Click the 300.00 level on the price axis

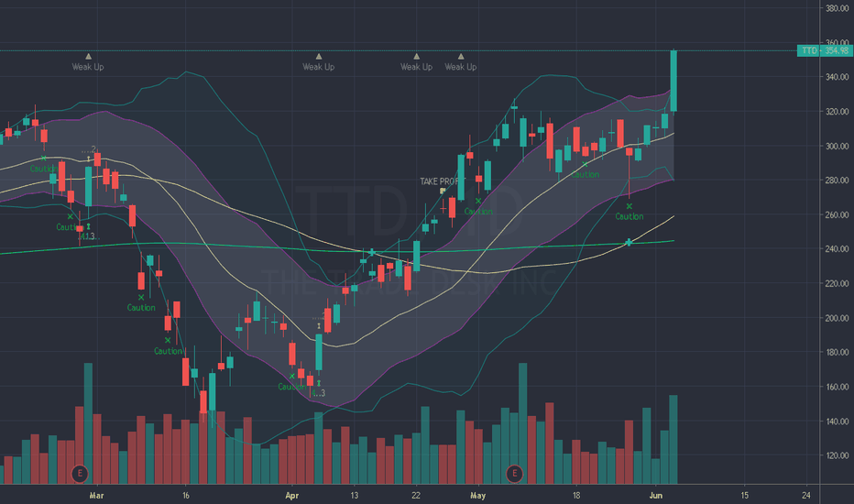838,146
